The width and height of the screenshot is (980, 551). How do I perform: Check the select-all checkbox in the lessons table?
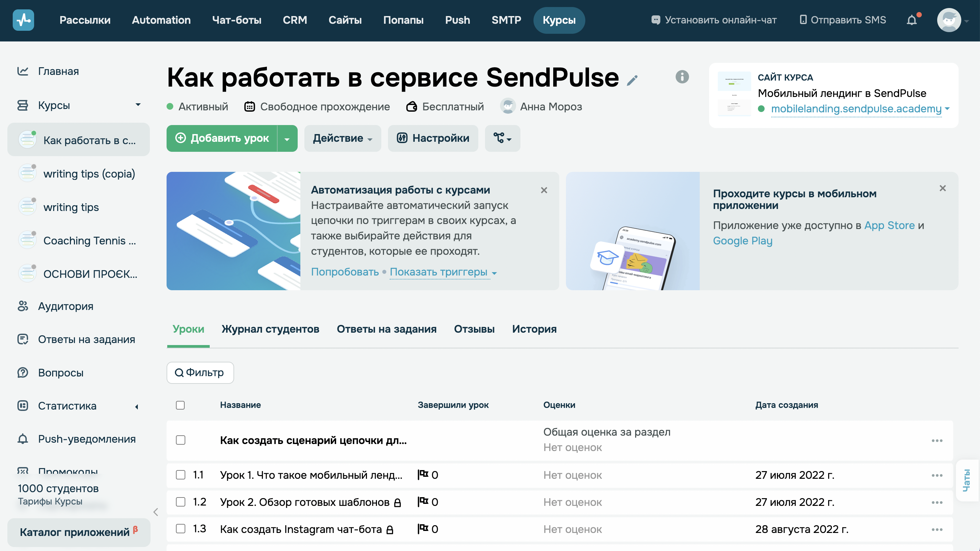coord(180,405)
